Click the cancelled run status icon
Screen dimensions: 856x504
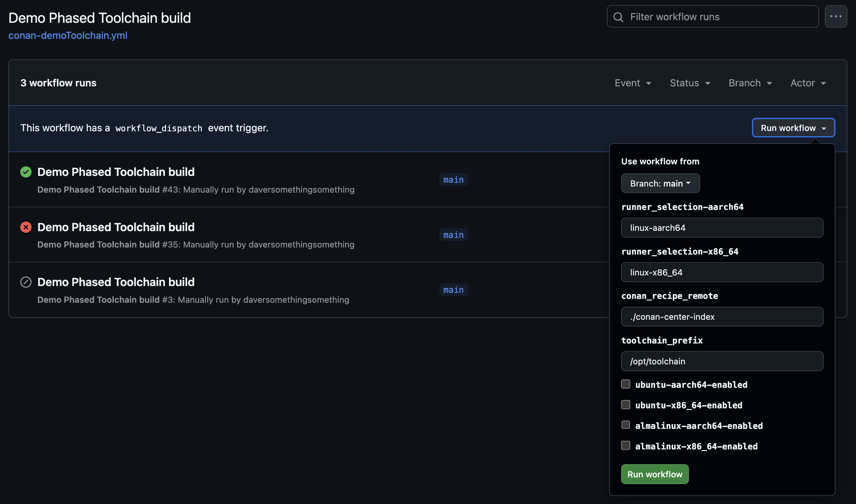pyautogui.click(x=26, y=282)
